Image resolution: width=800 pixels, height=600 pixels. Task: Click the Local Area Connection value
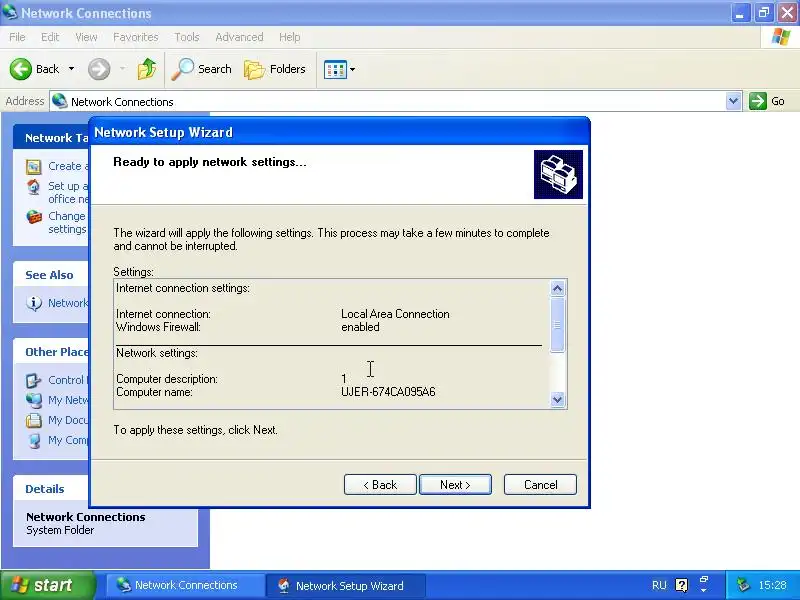395,314
